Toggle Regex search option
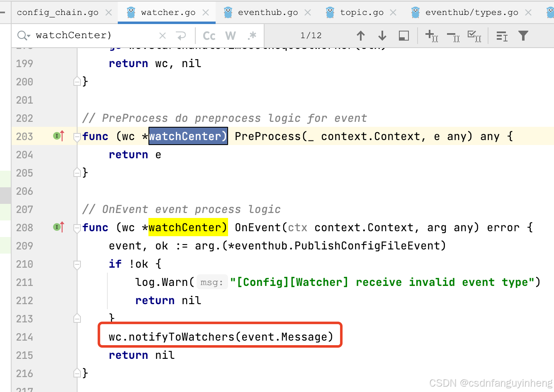554x392 pixels. [252, 36]
